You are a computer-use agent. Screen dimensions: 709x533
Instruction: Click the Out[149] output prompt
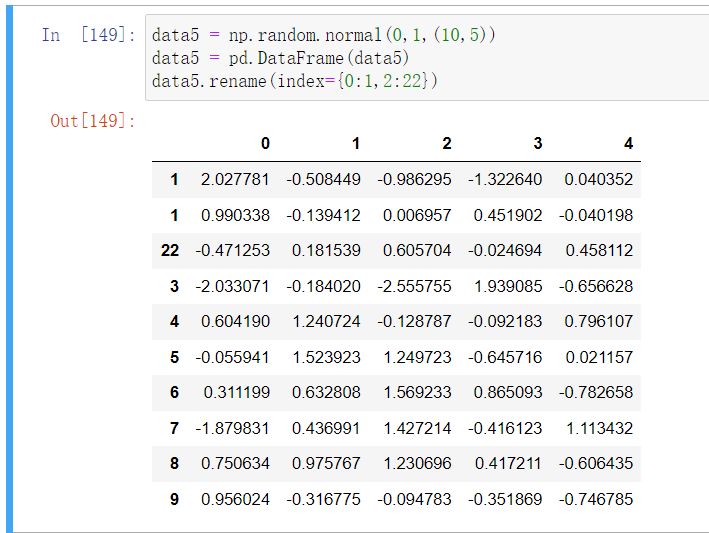[x=93, y=121]
